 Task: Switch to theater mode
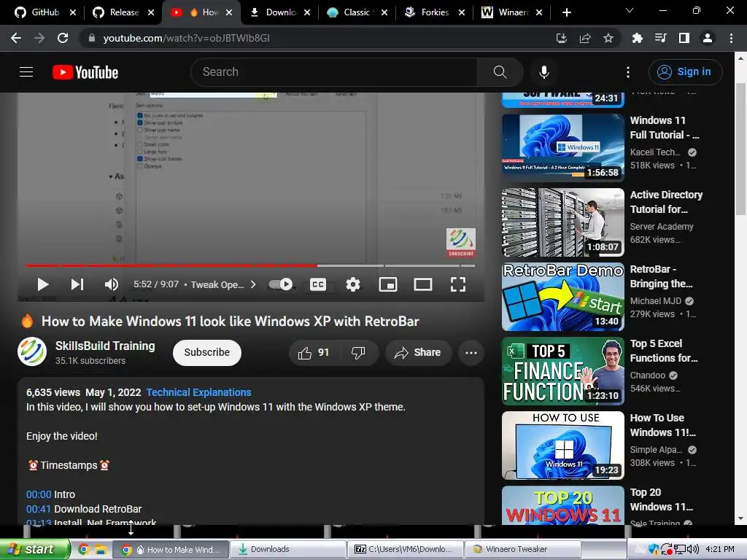(x=422, y=284)
